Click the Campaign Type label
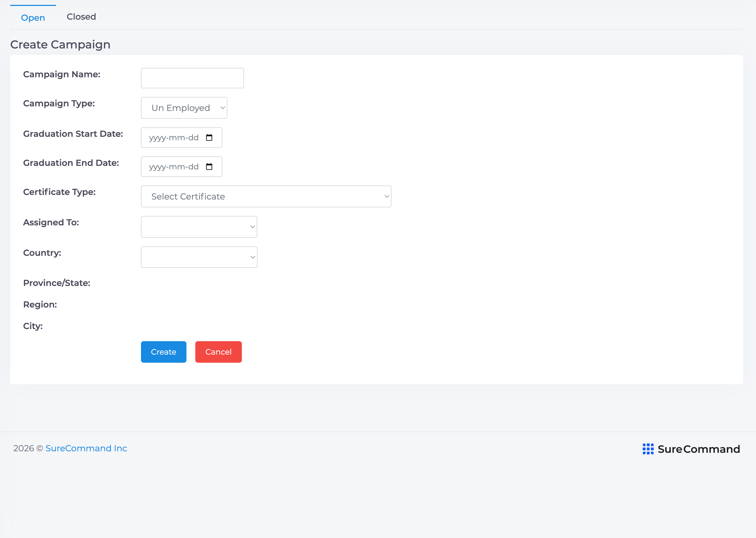 point(59,103)
